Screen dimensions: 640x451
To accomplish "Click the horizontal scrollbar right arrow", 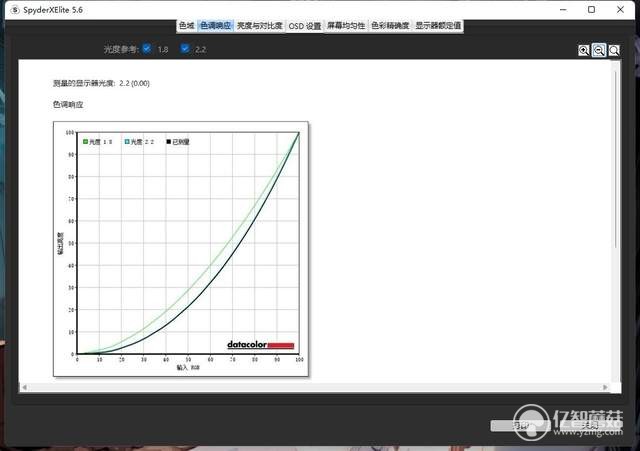I will [x=605, y=387].
